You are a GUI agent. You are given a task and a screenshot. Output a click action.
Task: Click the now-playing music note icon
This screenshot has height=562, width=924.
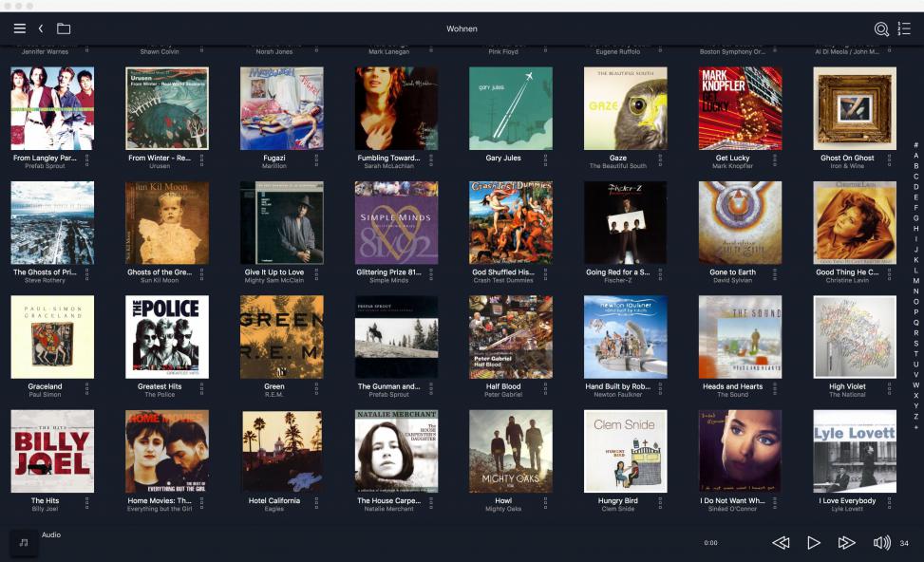pos(24,542)
